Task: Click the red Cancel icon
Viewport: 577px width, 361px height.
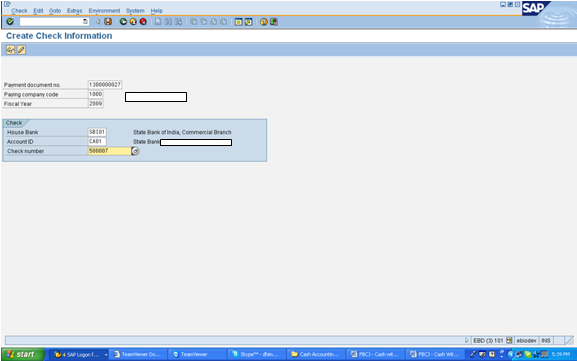Action: point(143,22)
